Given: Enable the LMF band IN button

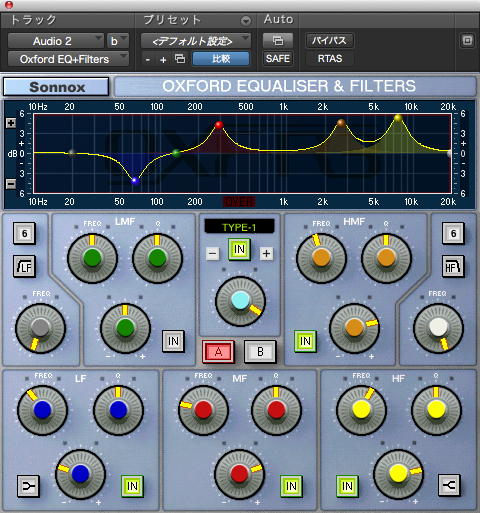Looking at the screenshot, I should pyautogui.click(x=173, y=341).
